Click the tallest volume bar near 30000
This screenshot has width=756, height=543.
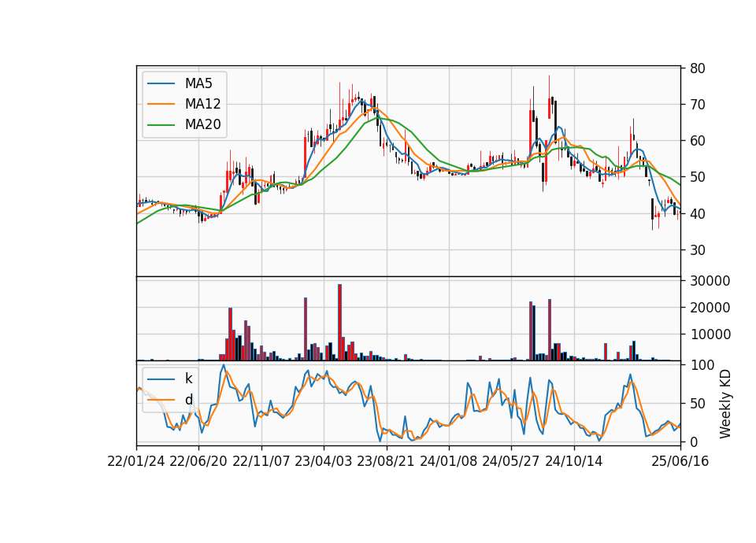tap(340, 323)
